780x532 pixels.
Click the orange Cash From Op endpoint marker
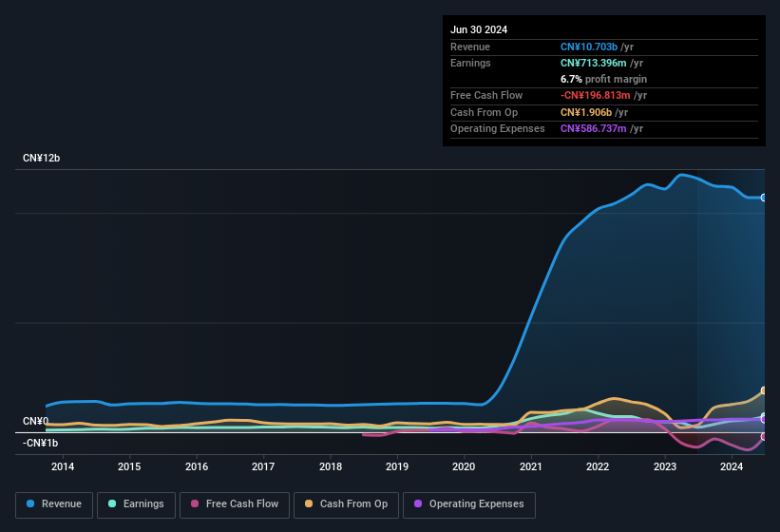coord(764,390)
